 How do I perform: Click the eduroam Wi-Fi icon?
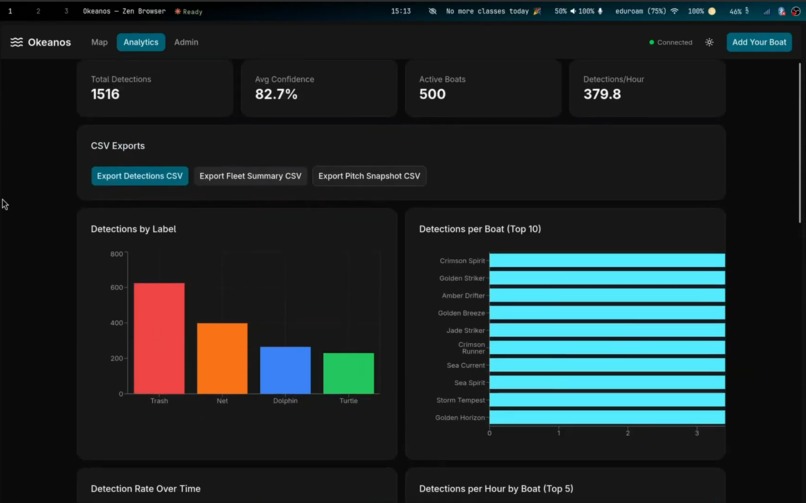(x=674, y=11)
